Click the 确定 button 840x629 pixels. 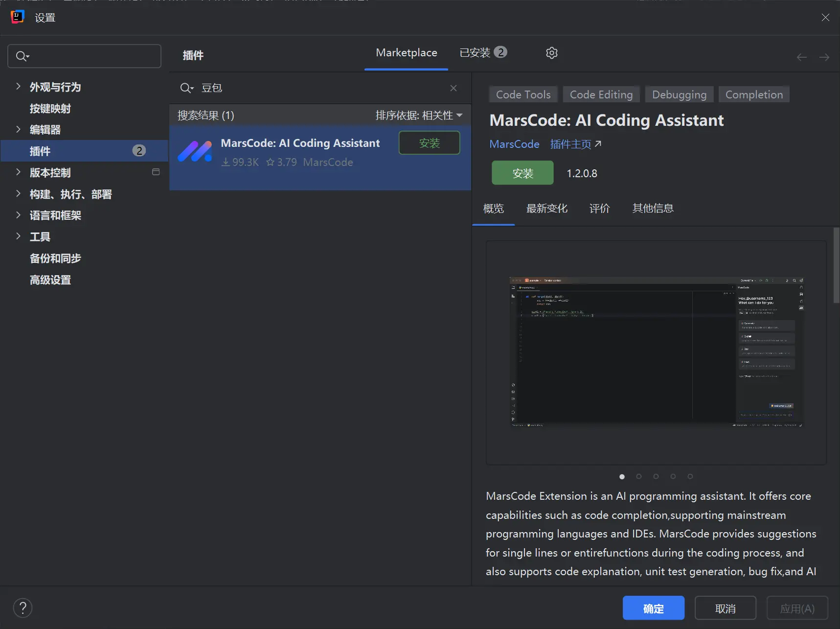click(x=654, y=608)
